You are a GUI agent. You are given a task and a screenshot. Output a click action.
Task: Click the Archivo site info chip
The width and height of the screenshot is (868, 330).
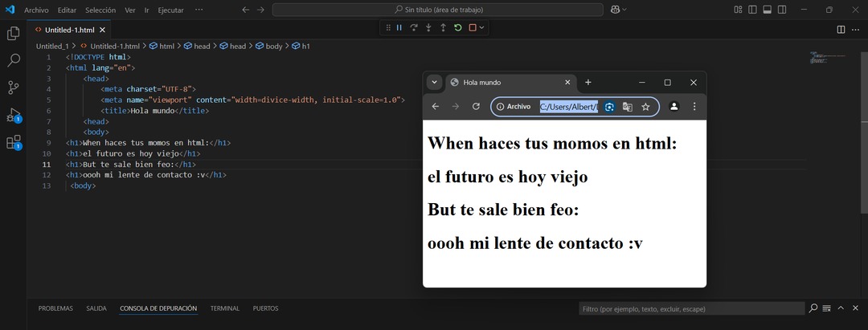pyautogui.click(x=513, y=107)
